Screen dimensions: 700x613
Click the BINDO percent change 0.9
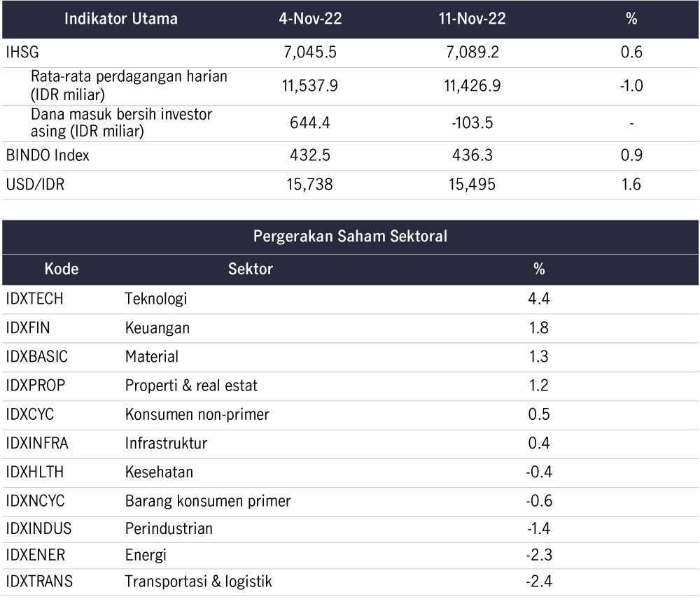point(631,155)
